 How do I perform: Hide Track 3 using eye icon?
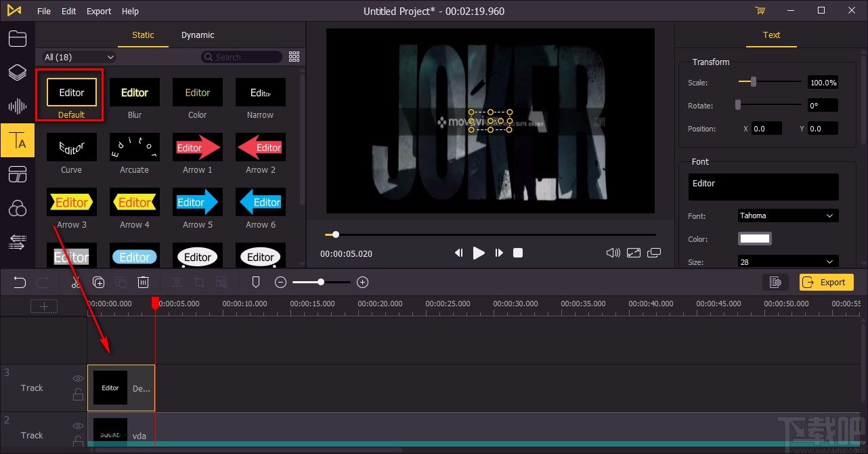pos(78,379)
